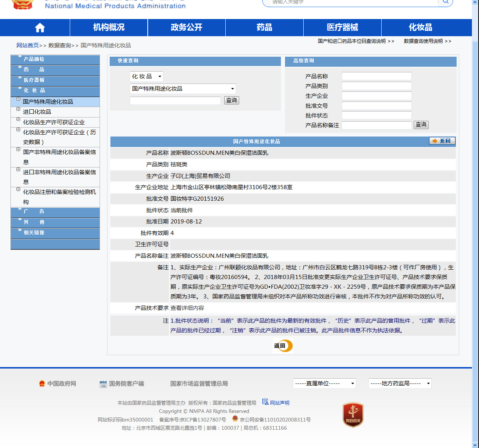Click the round 返回 button at the bottom
The image size is (479, 448).
(283, 345)
